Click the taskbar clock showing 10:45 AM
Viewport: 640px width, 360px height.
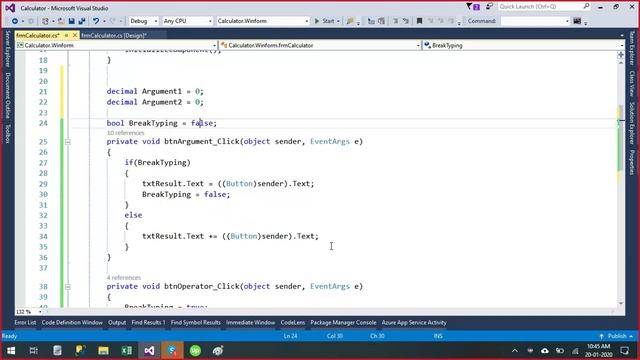click(x=598, y=350)
